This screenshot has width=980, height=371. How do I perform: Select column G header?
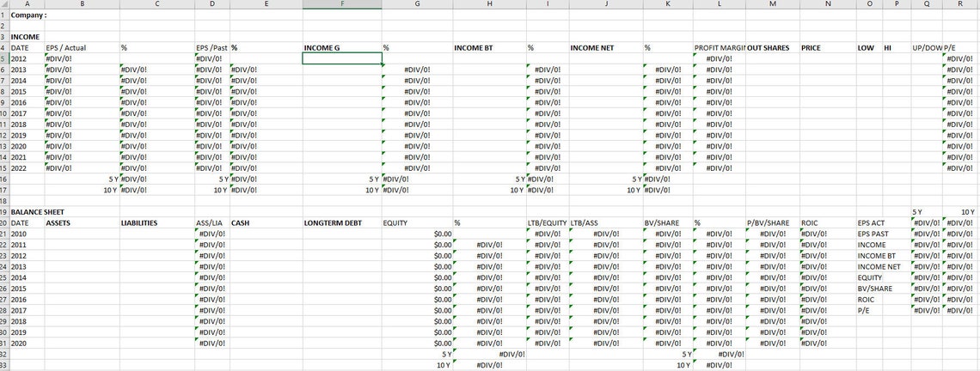click(x=418, y=4)
